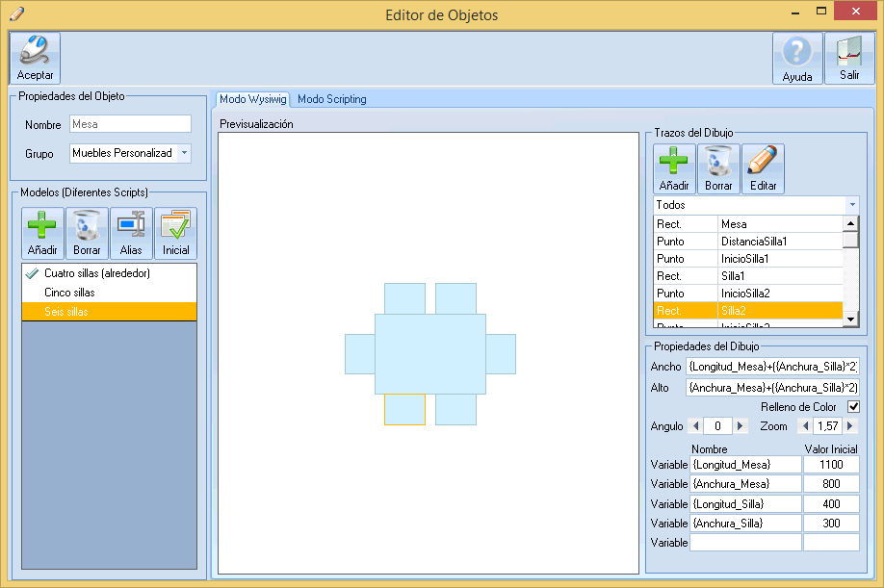Set the Inicial model icon
The width and height of the screenshot is (884, 588).
pos(175,233)
